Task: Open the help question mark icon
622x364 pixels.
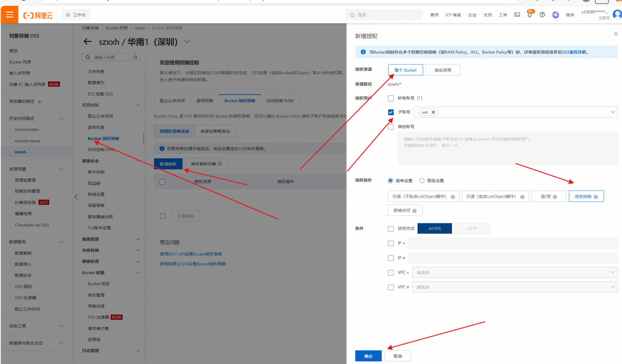Action: pyautogui.click(x=542, y=15)
